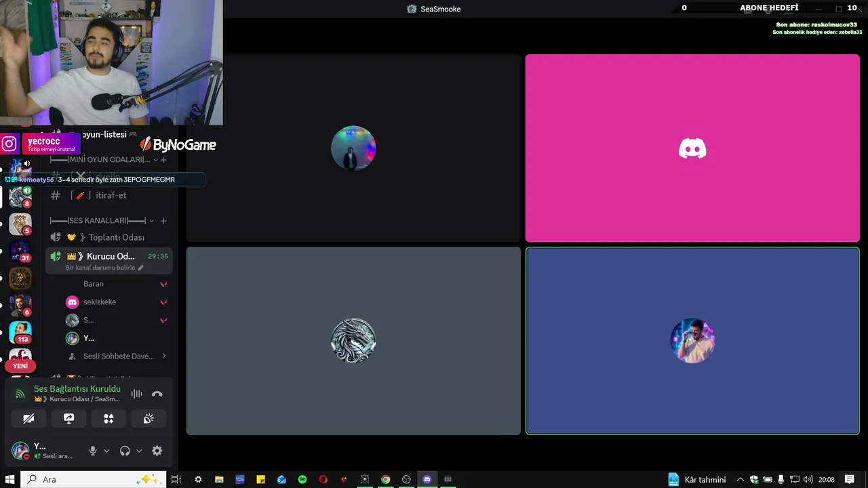The image size is (868, 488).
Task: Focus the top-left dark participant tile
Action: (x=353, y=148)
